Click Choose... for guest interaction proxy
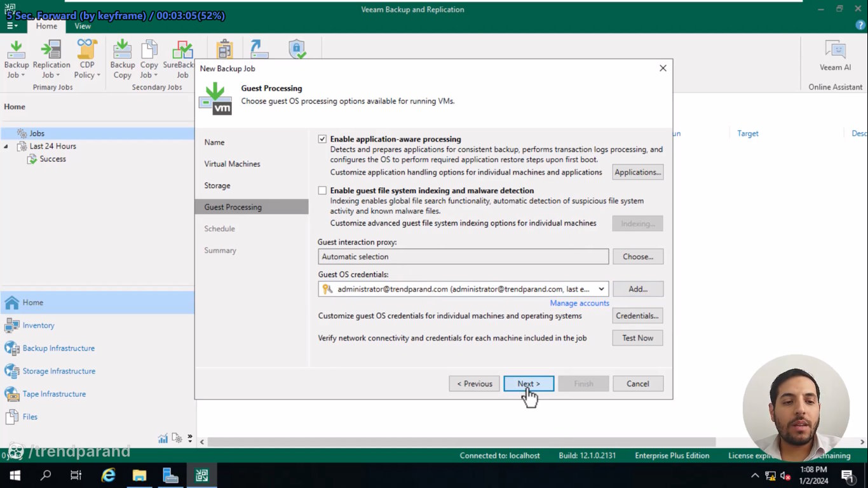This screenshot has height=488, width=868. 638,257
